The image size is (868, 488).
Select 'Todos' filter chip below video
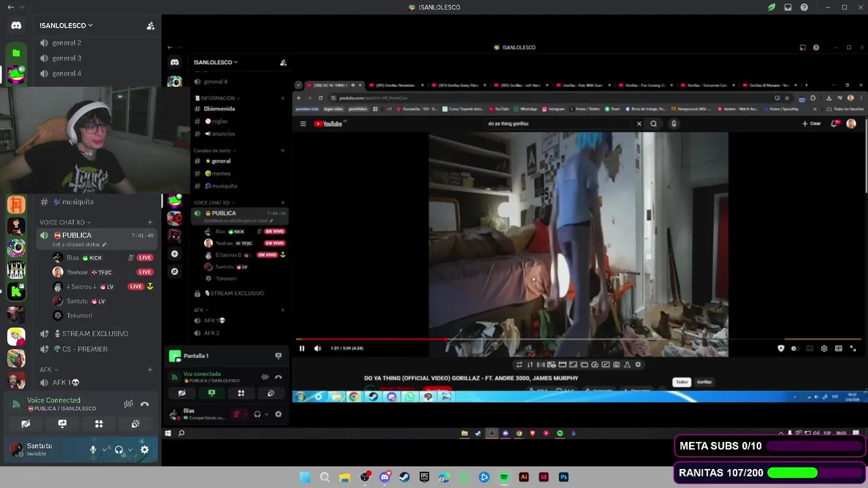tap(682, 382)
